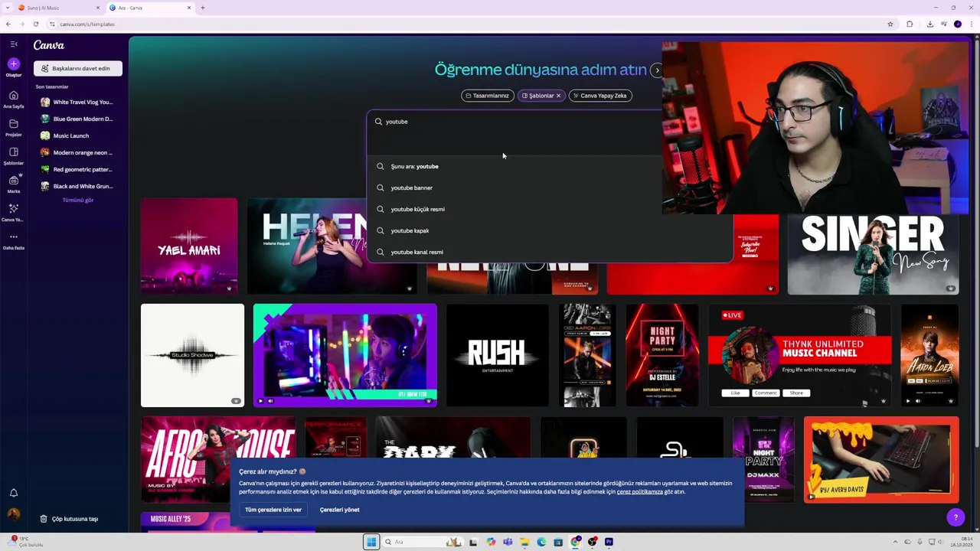Open Night Party DJ Estelle template

[662, 355]
